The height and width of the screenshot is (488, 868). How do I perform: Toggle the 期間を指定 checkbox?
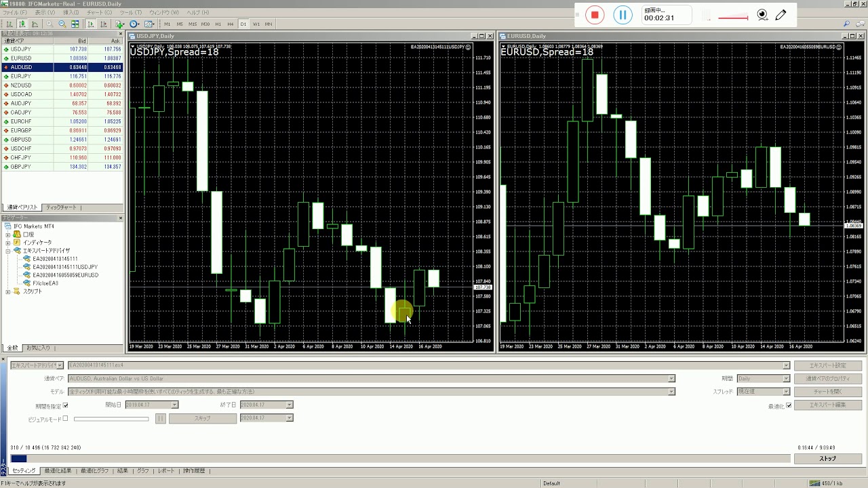pos(65,406)
